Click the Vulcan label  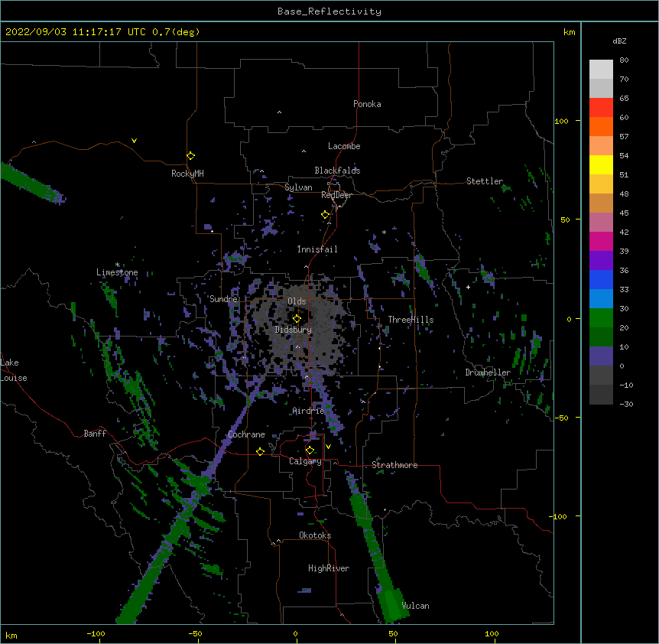coord(415,606)
